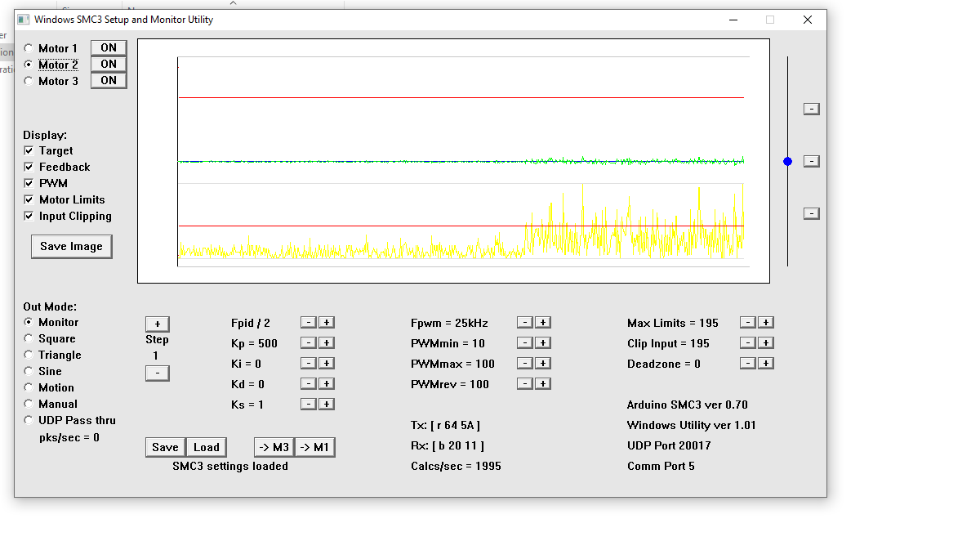
Task: Increase Deadzone with plus button
Action: [x=766, y=363]
